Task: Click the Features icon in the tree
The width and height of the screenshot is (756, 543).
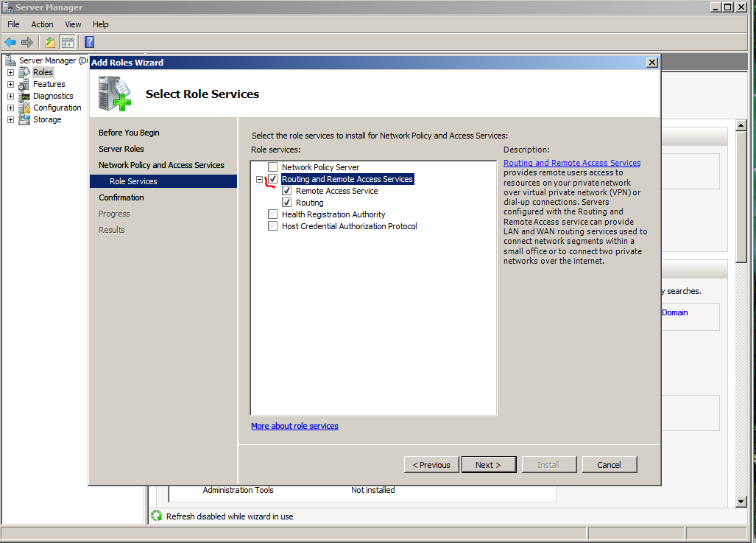Action: click(24, 85)
